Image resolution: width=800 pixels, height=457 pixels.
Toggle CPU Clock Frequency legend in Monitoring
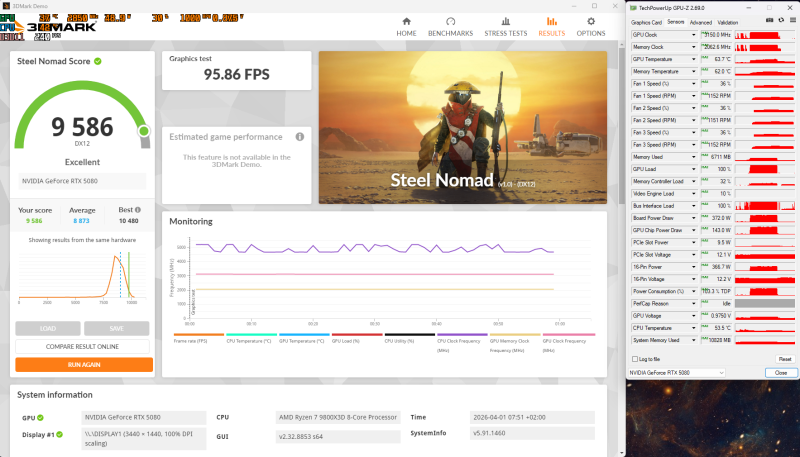tap(462, 343)
